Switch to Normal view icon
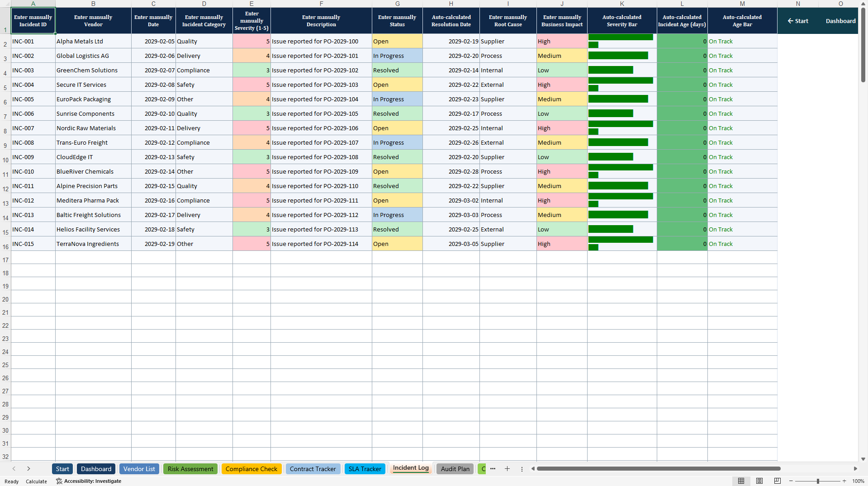The width and height of the screenshot is (868, 486). coord(741,481)
